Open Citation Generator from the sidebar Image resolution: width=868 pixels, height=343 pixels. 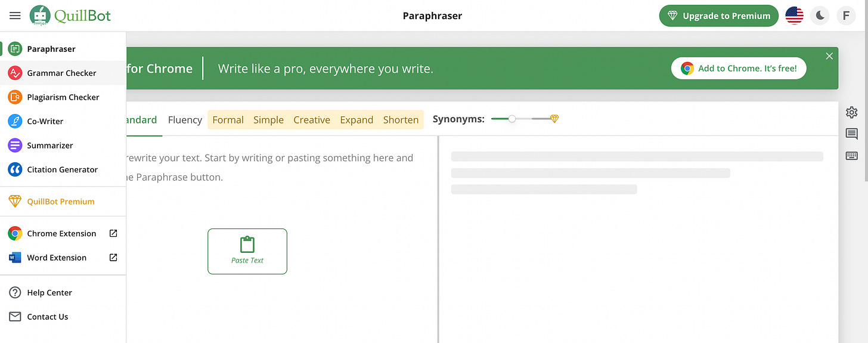click(x=63, y=169)
